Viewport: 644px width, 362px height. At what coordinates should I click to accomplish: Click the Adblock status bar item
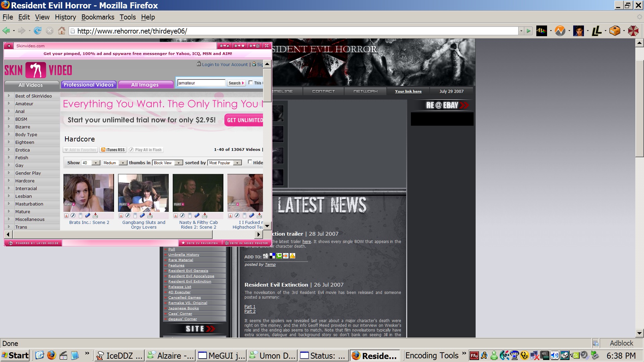(x=621, y=343)
